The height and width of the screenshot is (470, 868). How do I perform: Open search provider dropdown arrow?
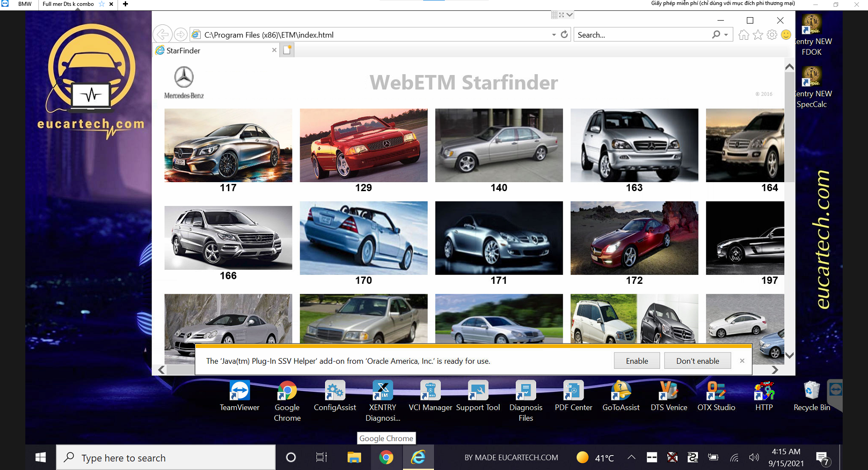[726, 35]
